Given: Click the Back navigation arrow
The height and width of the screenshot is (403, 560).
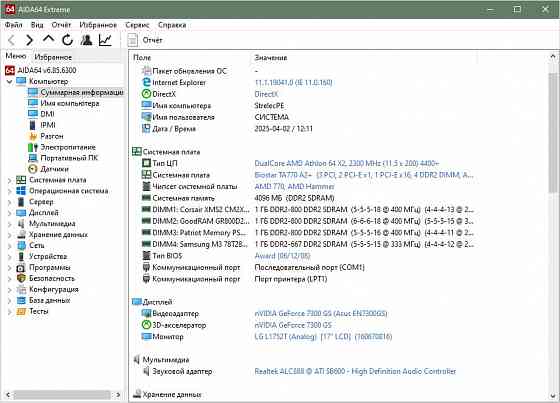Looking at the screenshot, I should click(x=11, y=40).
